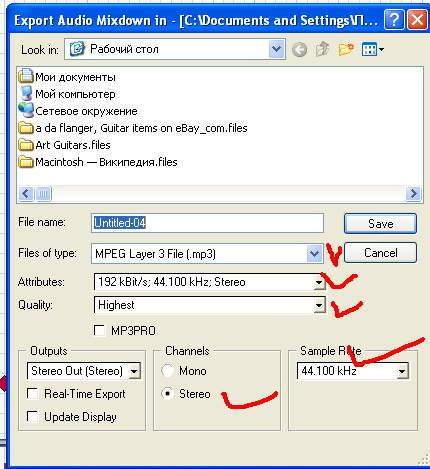Open the Quality dropdown
430x469 pixels.
coord(319,305)
